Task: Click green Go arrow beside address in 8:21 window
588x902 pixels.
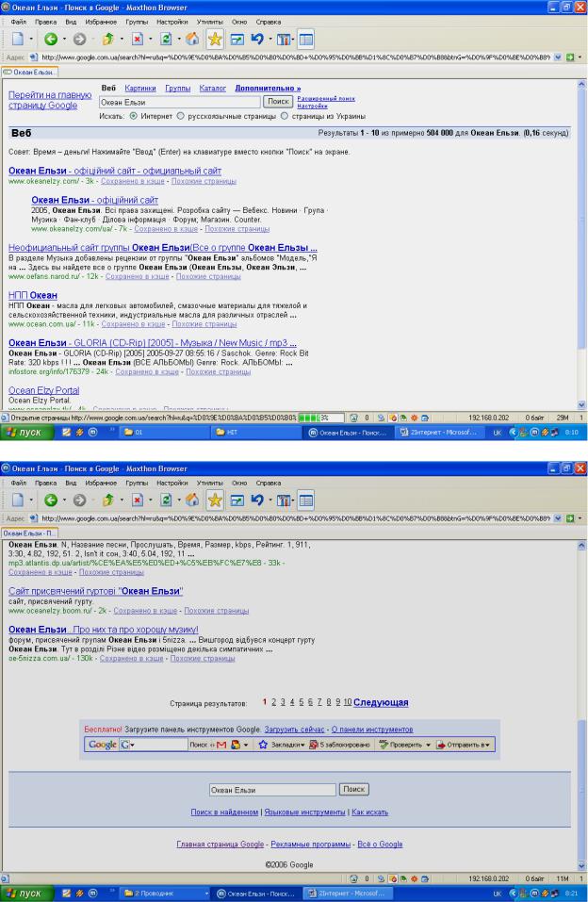Action: tap(570, 518)
